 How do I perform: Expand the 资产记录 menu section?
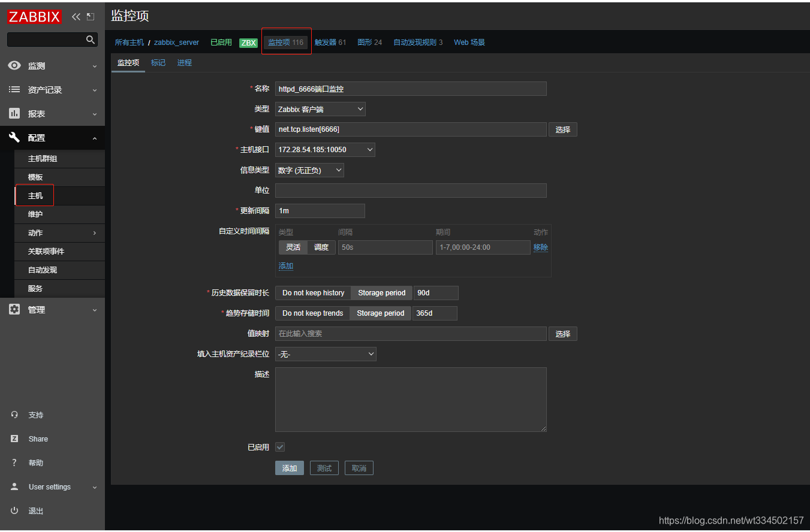[95, 90]
